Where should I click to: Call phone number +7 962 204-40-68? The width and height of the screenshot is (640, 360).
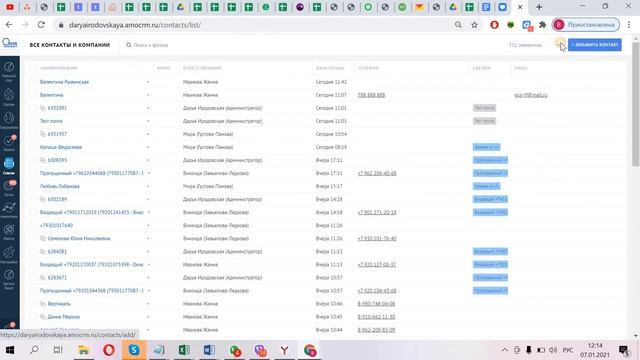click(377, 173)
